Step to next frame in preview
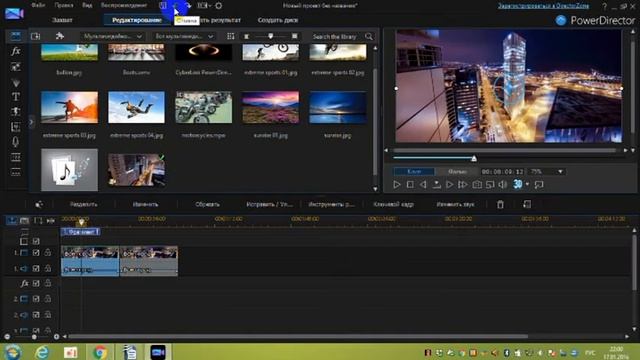The image size is (640, 360). point(449,184)
